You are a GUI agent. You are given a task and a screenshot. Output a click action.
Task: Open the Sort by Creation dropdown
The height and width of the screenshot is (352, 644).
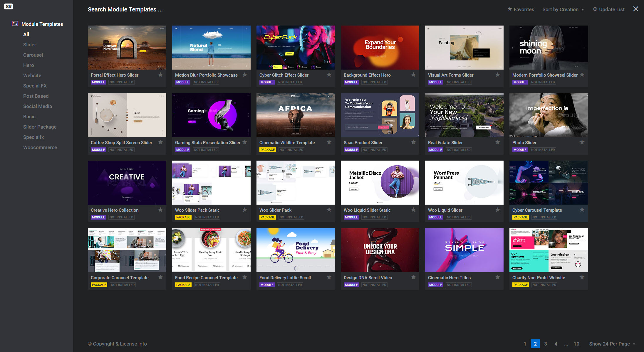pos(563,9)
